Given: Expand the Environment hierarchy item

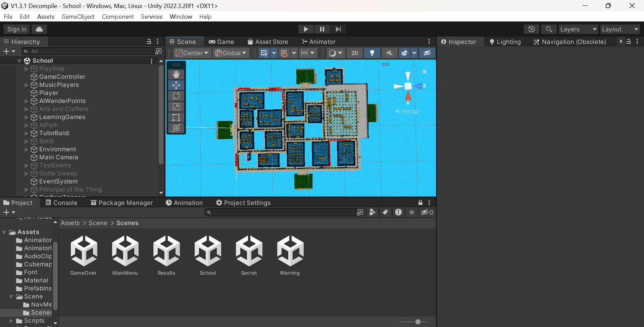Looking at the screenshot, I should point(26,149).
